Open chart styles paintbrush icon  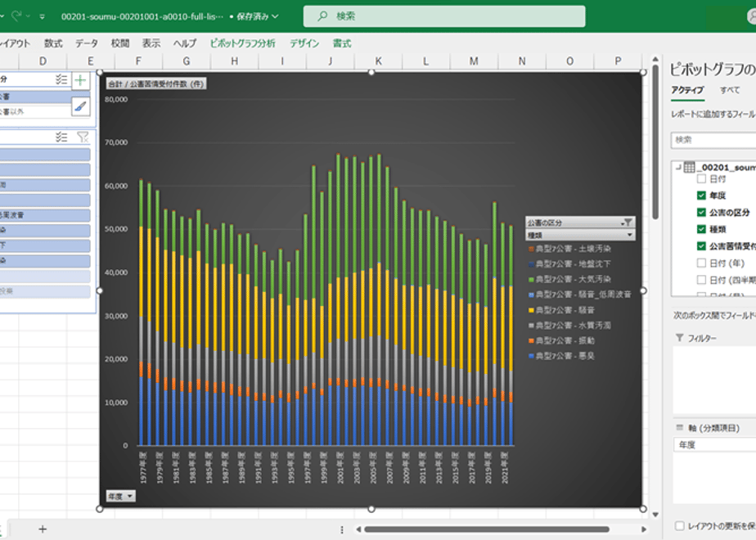point(80,106)
